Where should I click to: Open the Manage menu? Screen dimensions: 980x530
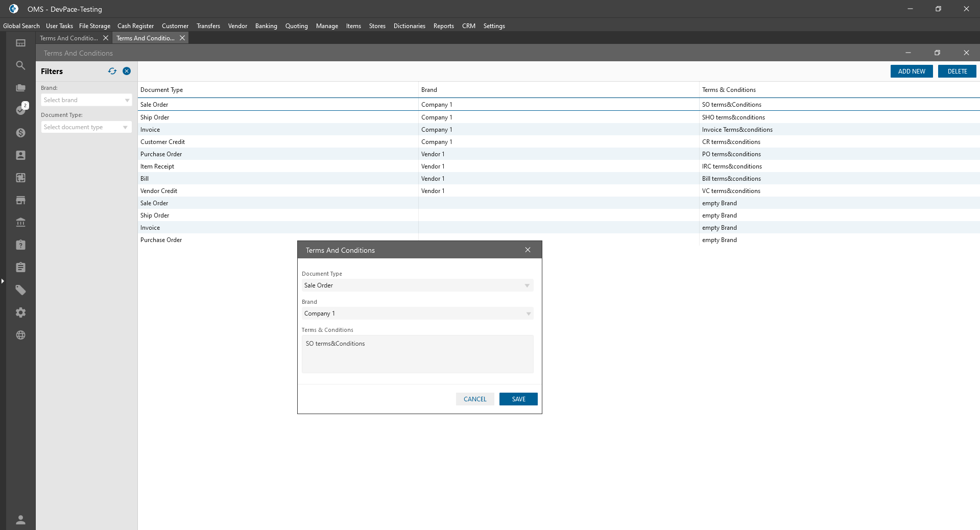click(327, 26)
